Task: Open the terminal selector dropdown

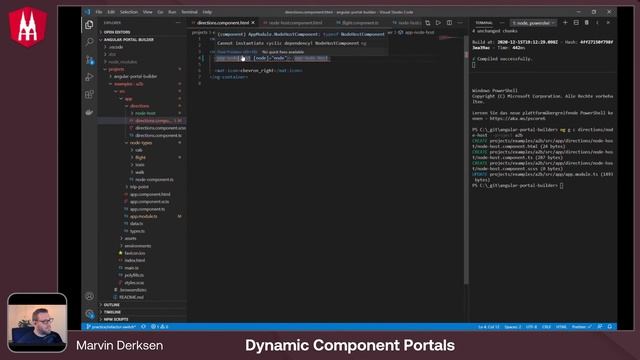Action: coord(533,23)
